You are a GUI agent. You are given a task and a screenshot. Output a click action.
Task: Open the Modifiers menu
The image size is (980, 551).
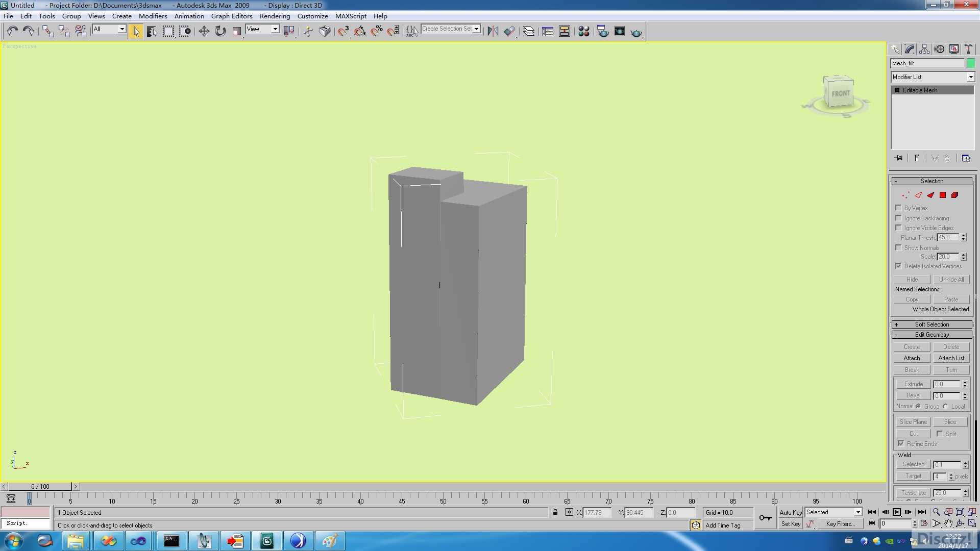click(153, 16)
